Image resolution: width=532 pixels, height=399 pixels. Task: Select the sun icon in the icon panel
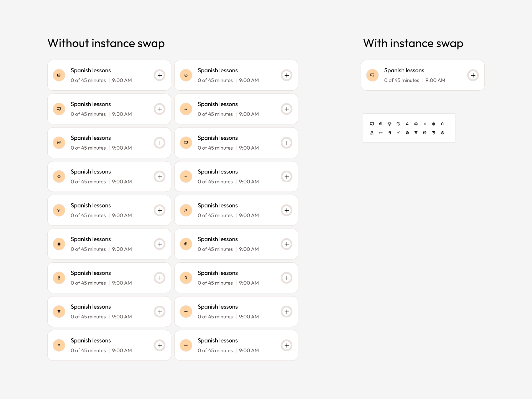[x=389, y=124]
